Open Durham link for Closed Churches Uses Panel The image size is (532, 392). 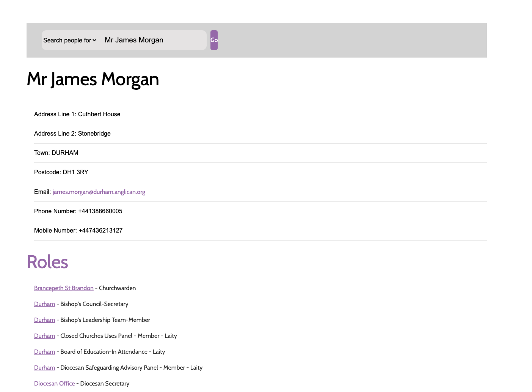click(x=44, y=336)
